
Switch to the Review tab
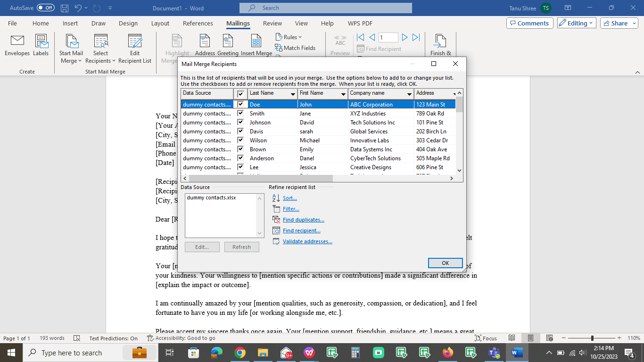[272, 23]
